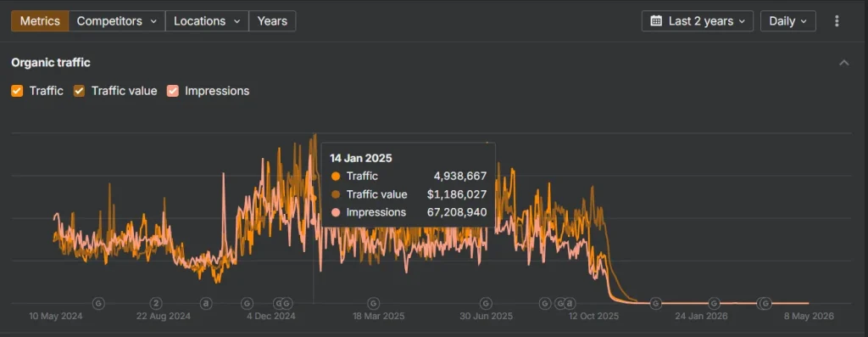Select the Metrics tab

40,21
